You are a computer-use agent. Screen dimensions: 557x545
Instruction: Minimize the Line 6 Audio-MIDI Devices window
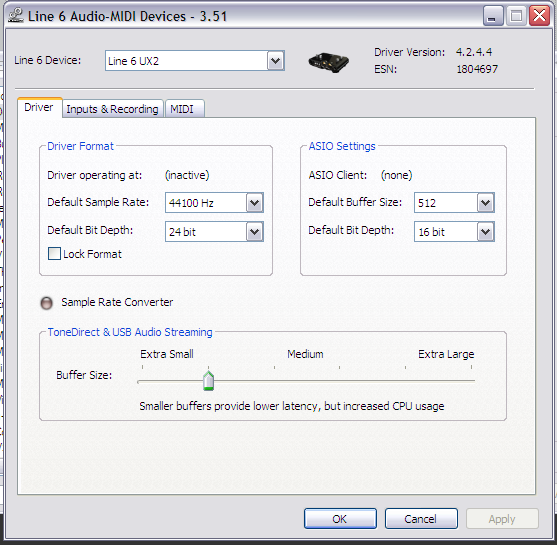pyautogui.click(x=493, y=16)
